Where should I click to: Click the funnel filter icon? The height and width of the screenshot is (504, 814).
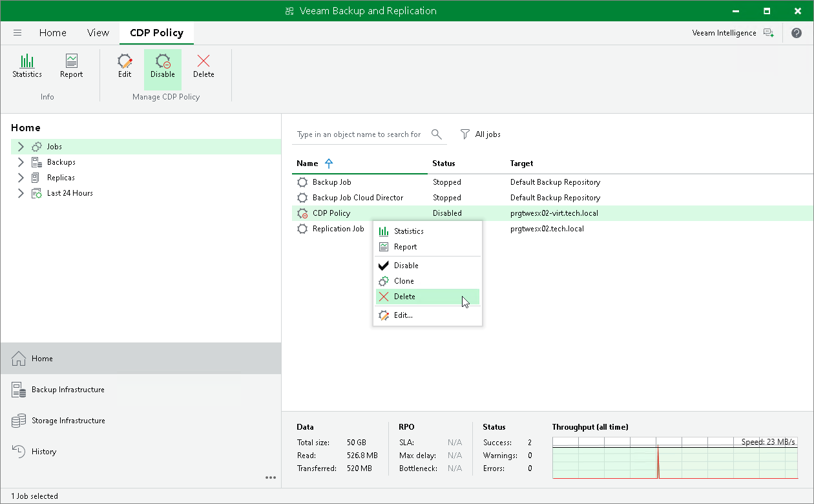tap(465, 134)
